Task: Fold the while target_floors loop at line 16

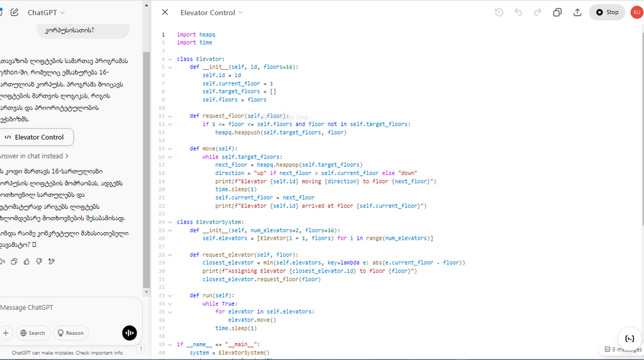Action: [170, 157]
